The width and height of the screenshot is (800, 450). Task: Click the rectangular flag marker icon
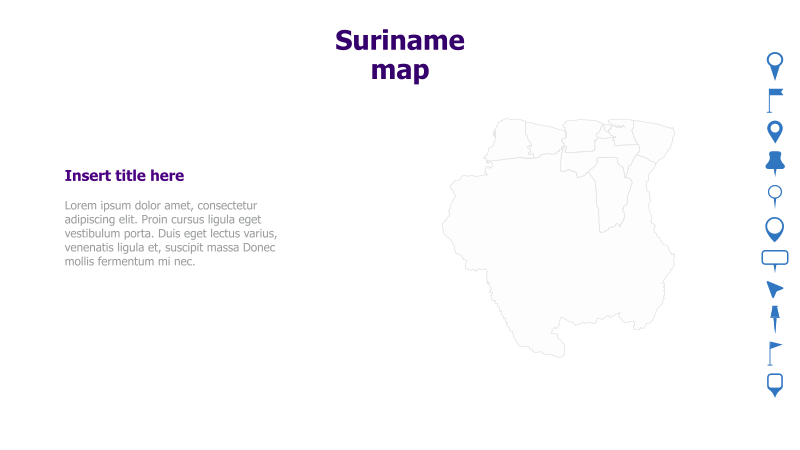click(x=775, y=101)
